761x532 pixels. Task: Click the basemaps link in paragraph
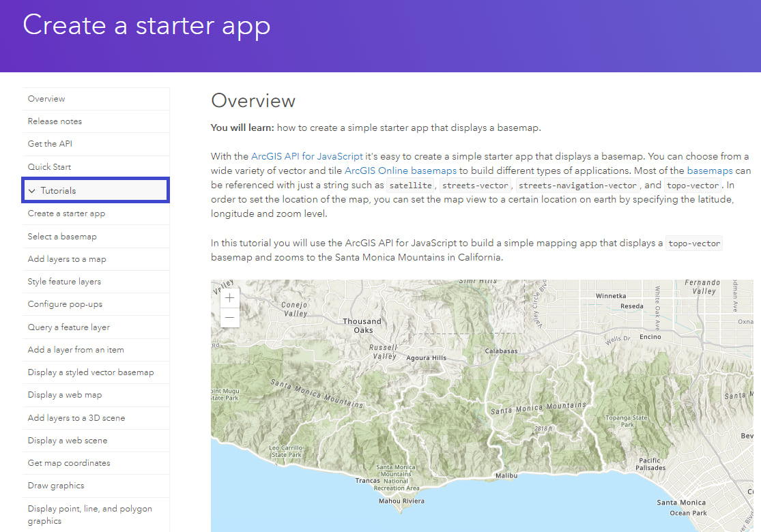[x=709, y=171]
